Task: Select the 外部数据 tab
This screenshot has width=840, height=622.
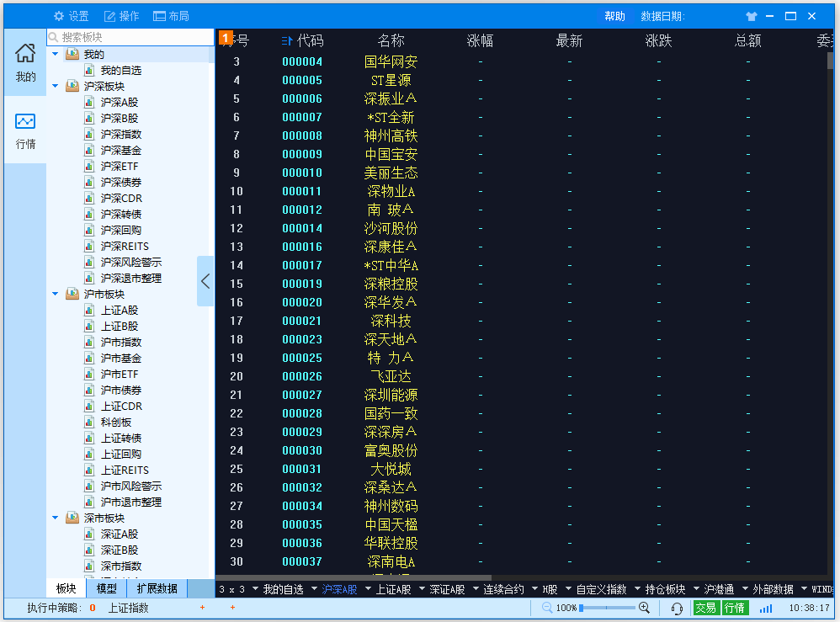Action: click(773, 589)
